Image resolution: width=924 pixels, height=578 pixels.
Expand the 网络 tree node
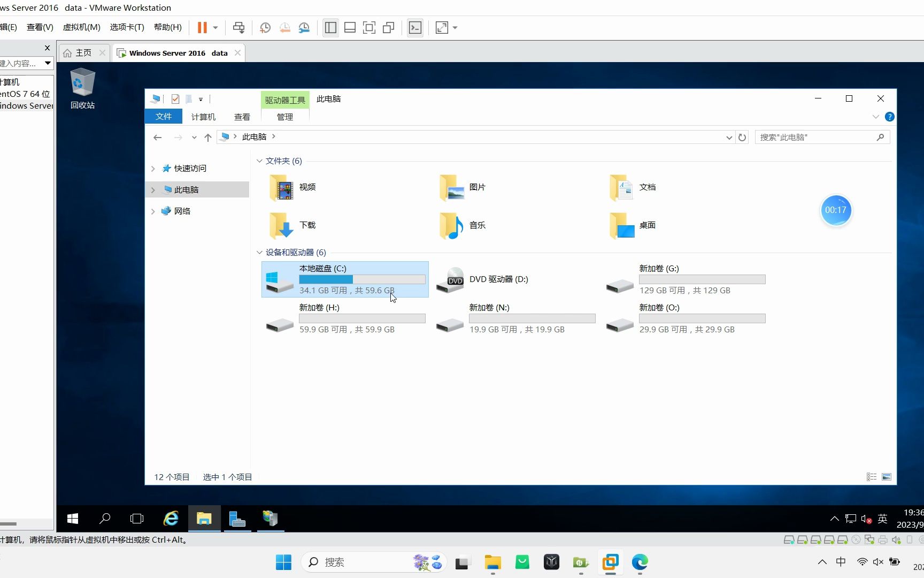(153, 211)
